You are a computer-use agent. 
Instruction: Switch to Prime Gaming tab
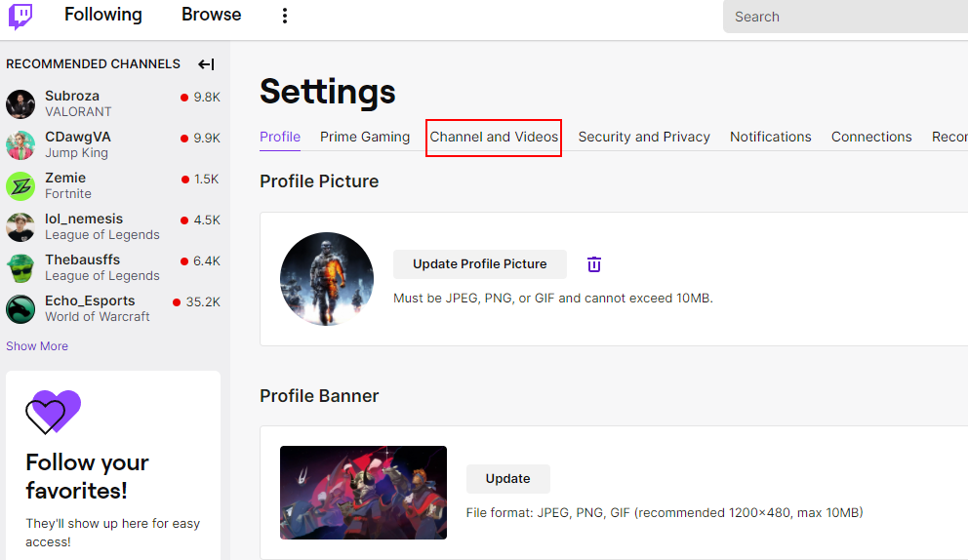[365, 137]
